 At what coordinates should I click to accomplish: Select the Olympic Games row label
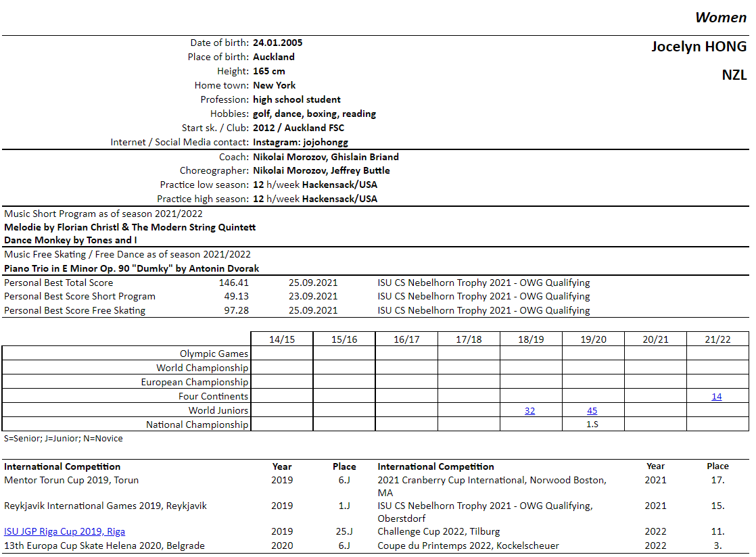tap(214, 354)
